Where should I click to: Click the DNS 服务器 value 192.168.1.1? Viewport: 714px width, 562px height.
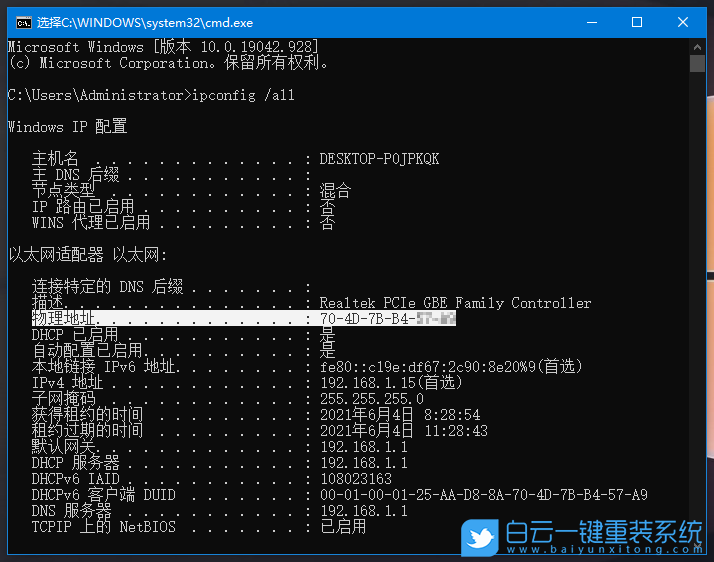(364, 511)
